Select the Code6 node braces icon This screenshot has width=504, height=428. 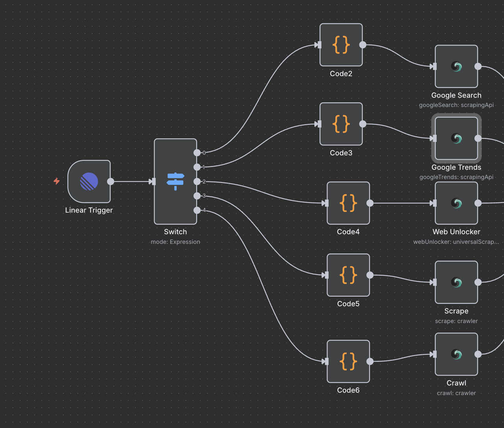coord(348,361)
